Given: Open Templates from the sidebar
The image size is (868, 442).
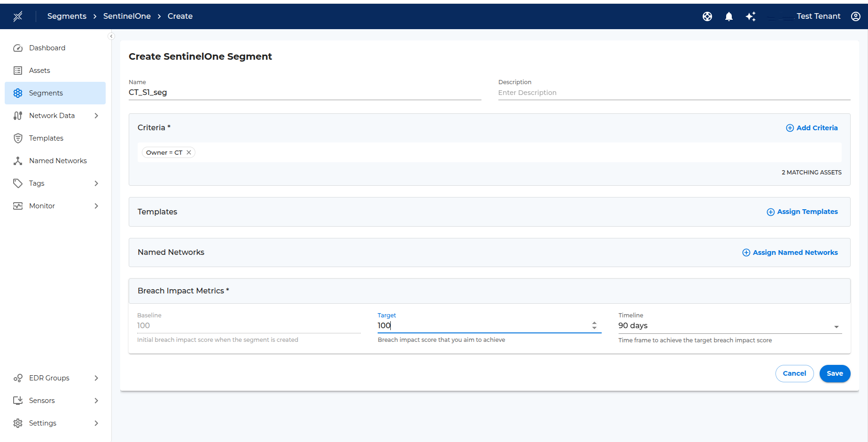Looking at the screenshot, I should (18, 138).
